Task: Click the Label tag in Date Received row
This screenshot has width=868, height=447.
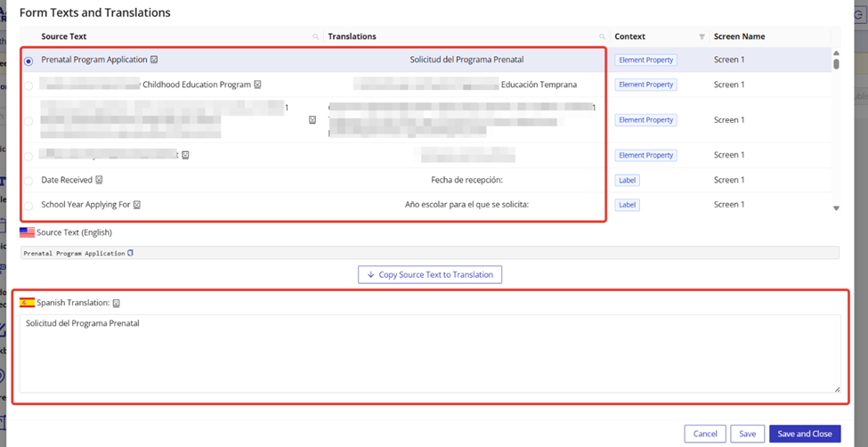Action: 627,180
